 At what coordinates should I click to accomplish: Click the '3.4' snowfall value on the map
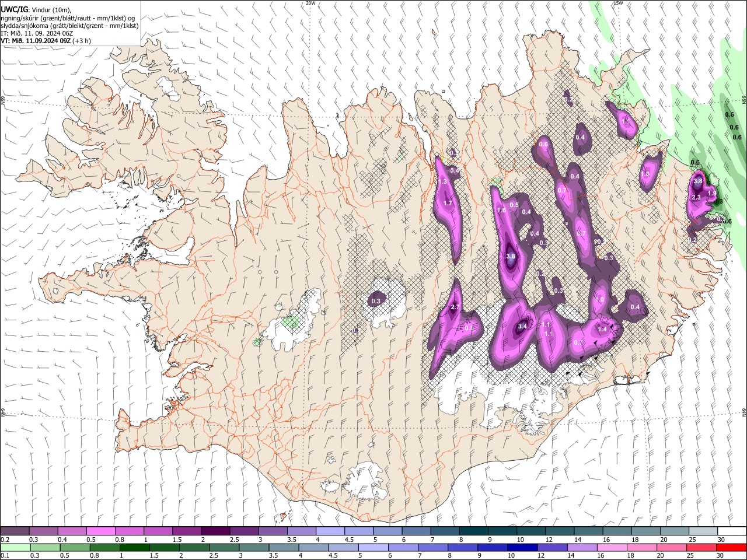tap(522, 326)
